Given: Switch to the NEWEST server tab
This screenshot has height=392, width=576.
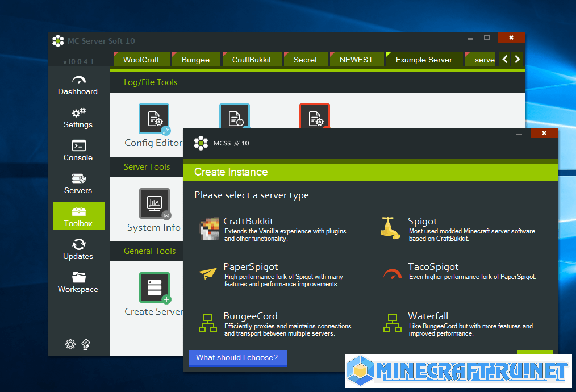Looking at the screenshot, I should [x=356, y=60].
